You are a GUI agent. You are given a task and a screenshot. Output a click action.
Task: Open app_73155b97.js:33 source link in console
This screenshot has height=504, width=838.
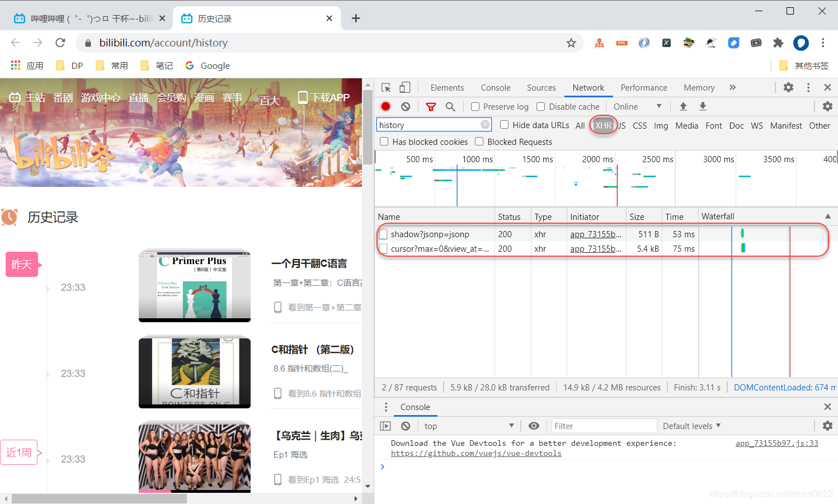(776, 443)
